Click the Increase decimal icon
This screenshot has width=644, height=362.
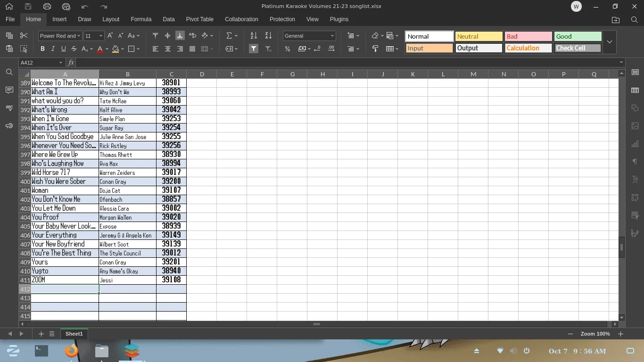coord(331,49)
